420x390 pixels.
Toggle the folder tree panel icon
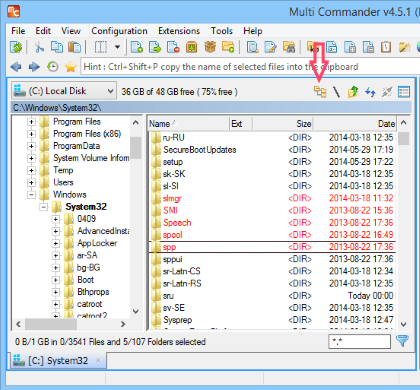[x=320, y=92]
